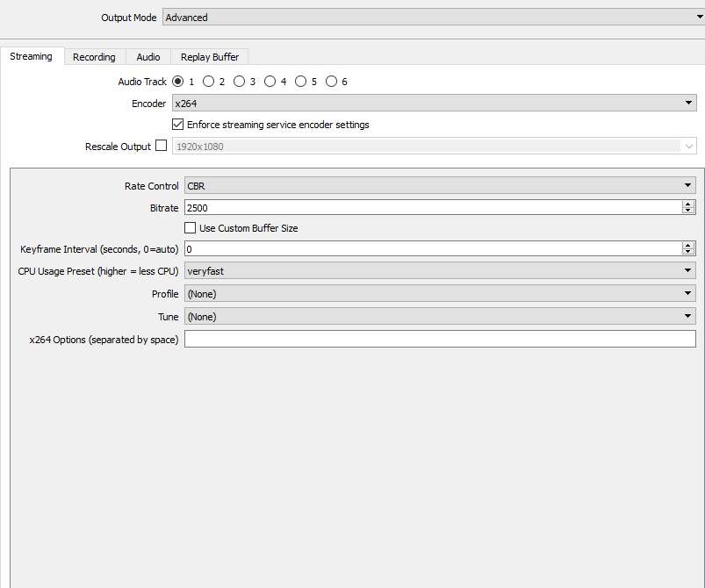Check Use Custom Buffer Size
This screenshot has width=705, height=588.
(x=191, y=228)
